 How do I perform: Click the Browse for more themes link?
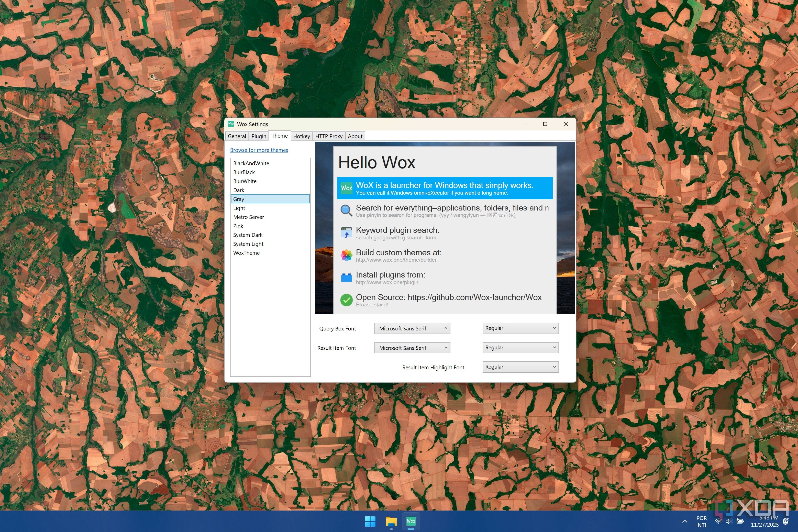tap(259, 150)
